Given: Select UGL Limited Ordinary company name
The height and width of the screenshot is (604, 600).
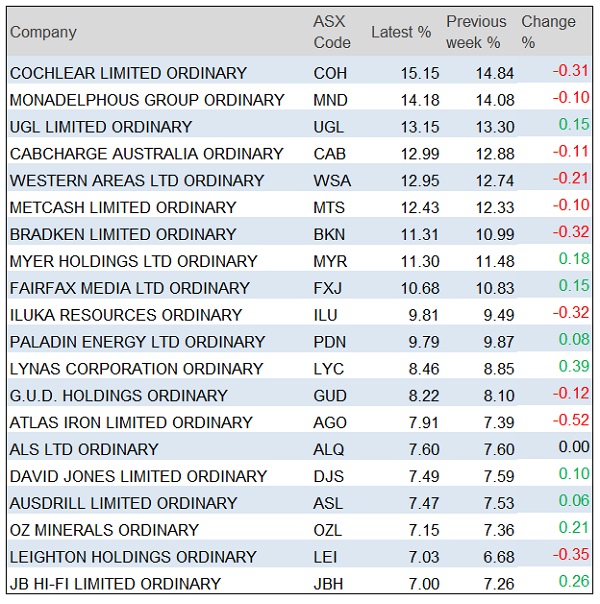Looking at the screenshot, I should 100,127.
